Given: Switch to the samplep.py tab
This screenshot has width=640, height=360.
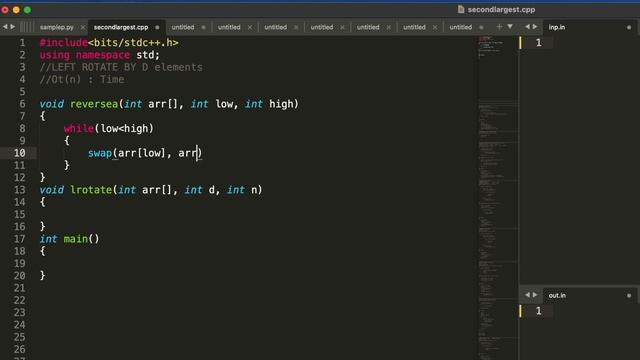Looking at the screenshot, I should (x=57, y=27).
